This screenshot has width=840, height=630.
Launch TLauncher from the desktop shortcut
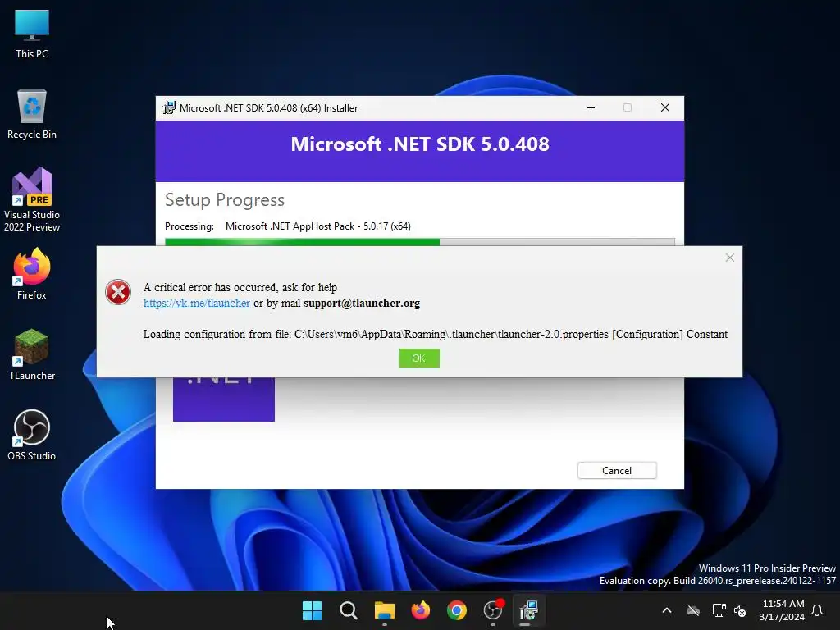pyautogui.click(x=32, y=354)
